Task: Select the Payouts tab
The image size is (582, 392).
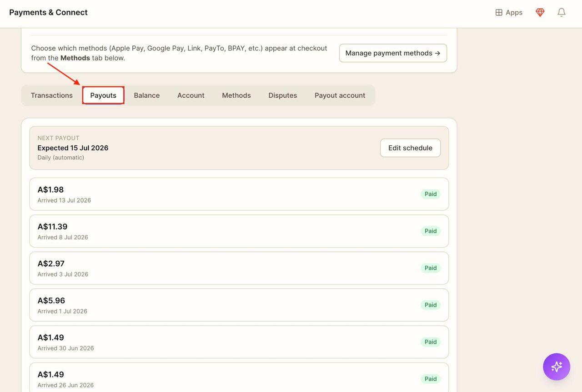Action: coord(103,95)
